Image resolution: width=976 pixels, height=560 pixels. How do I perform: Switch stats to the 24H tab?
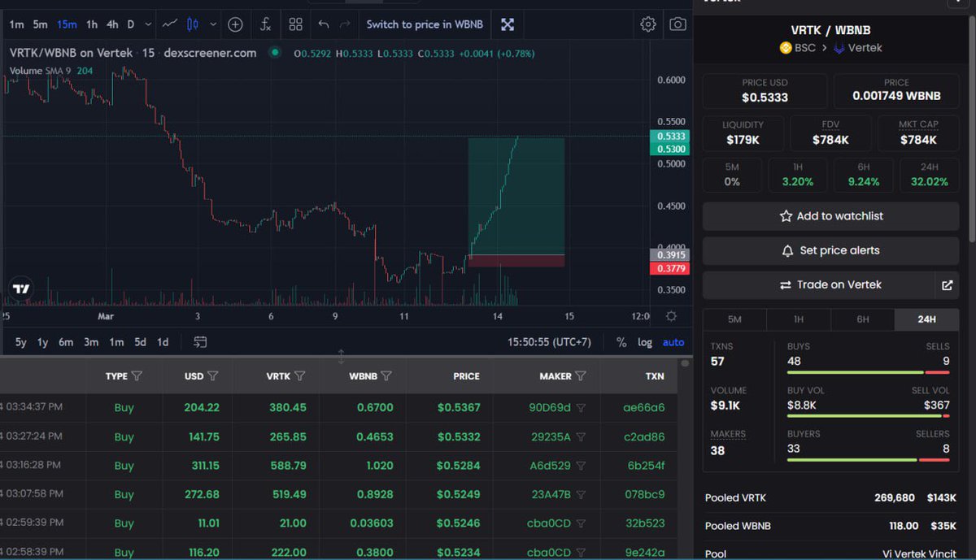pos(926,319)
